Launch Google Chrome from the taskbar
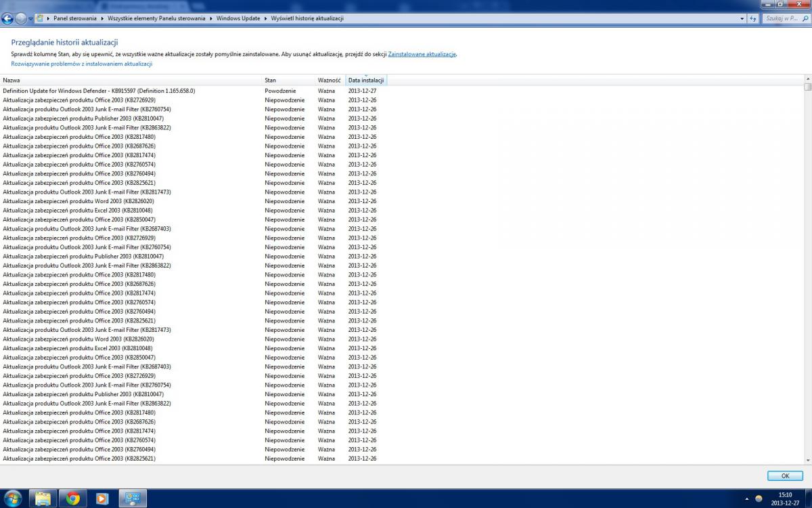The width and height of the screenshot is (812, 508). coord(73,499)
